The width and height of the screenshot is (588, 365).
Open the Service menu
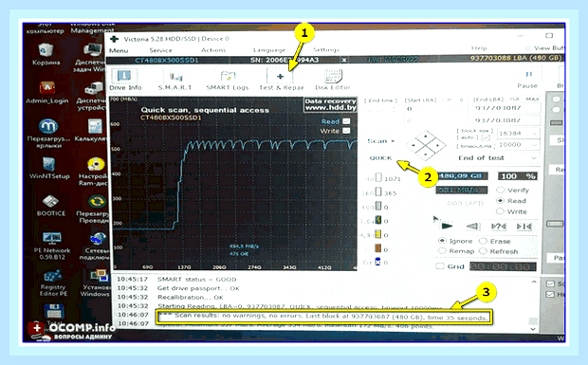tap(160, 50)
